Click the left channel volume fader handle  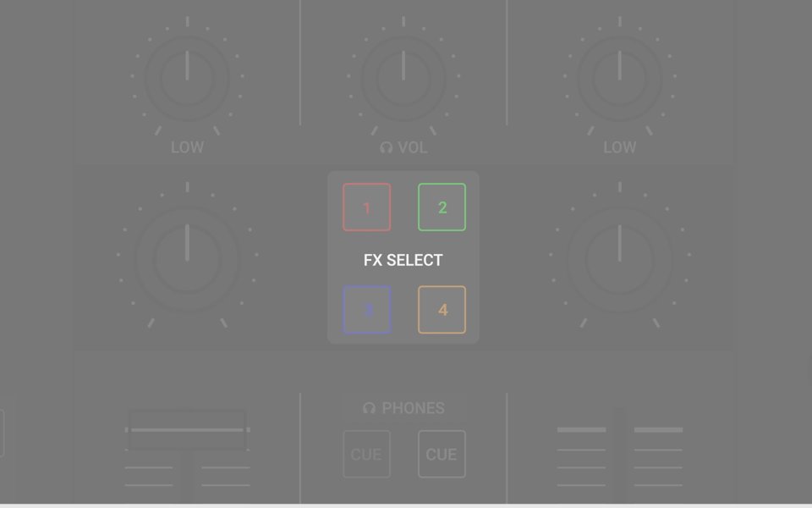pyautogui.click(x=187, y=430)
